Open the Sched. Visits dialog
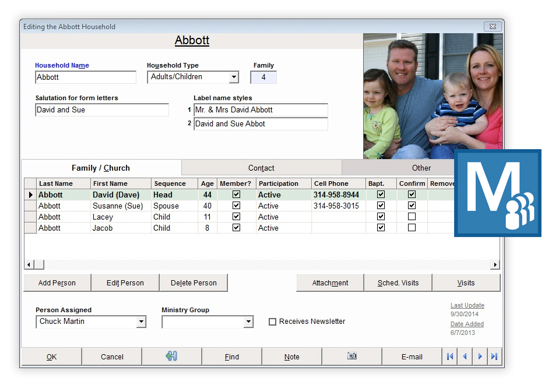The height and width of the screenshot is (392, 552). 398,282
